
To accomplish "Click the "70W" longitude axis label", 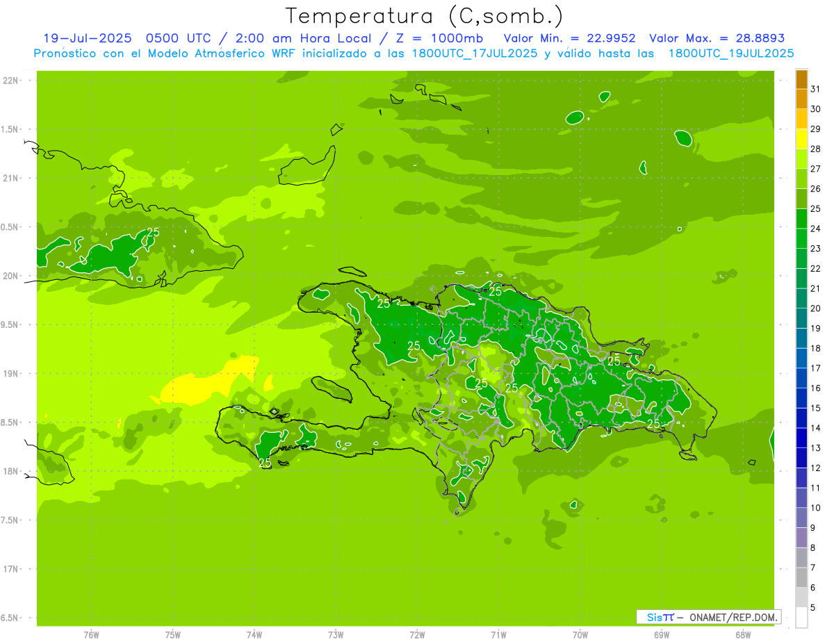I will coord(580,635).
